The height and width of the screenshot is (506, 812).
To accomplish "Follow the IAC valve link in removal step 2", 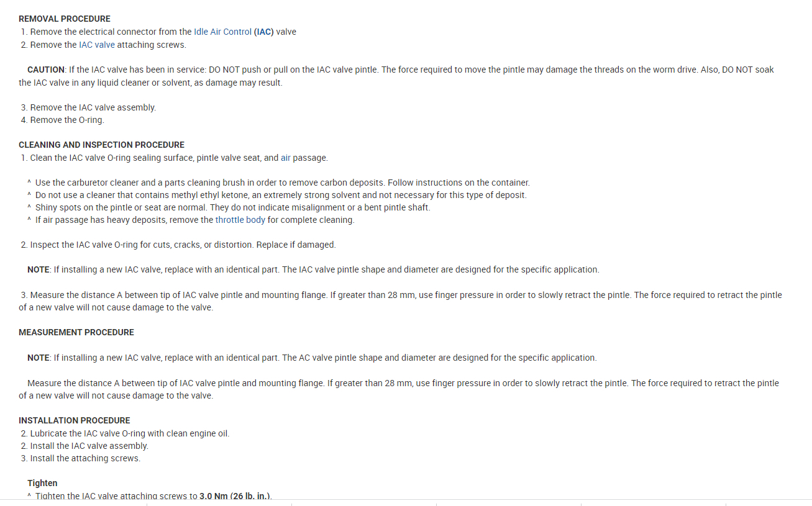I will coord(96,45).
